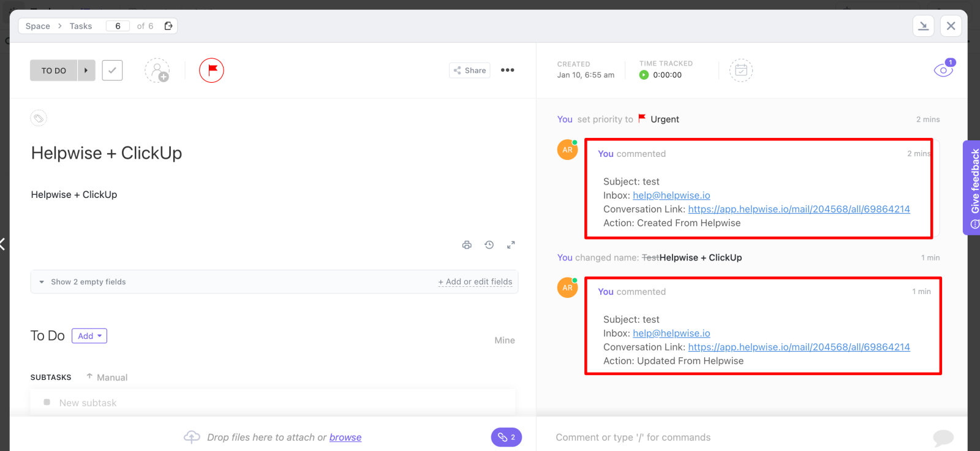Open the description history clock icon
Viewport: 980px width, 451px height.
click(489, 245)
